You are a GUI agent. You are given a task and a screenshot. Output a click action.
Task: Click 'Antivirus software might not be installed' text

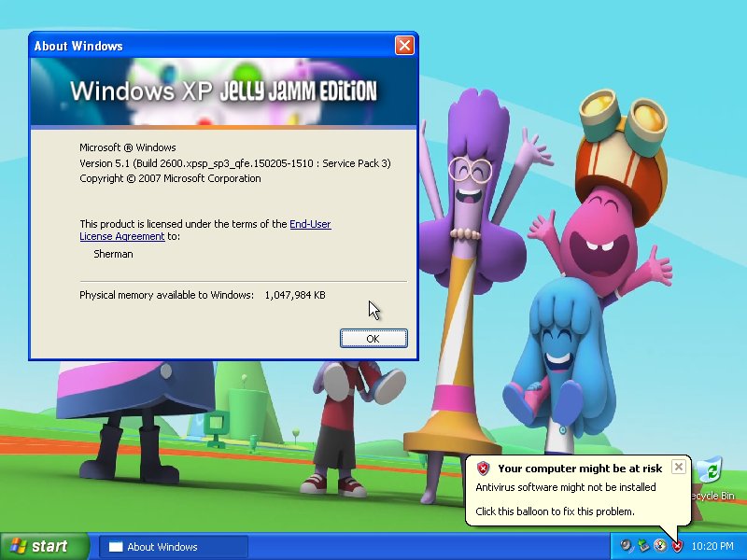566,487
